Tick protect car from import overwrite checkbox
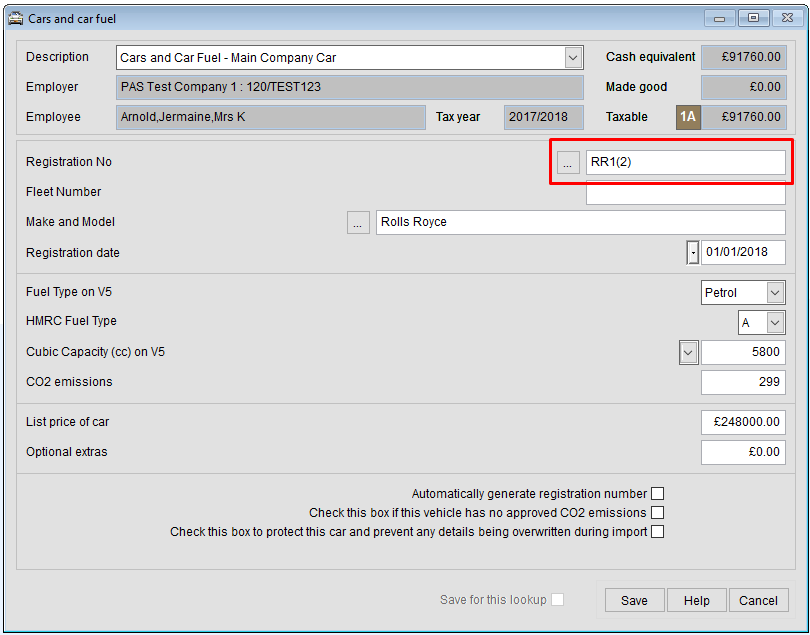Image resolution: width=810 pixels, height=635 pixels. (657, 532)
